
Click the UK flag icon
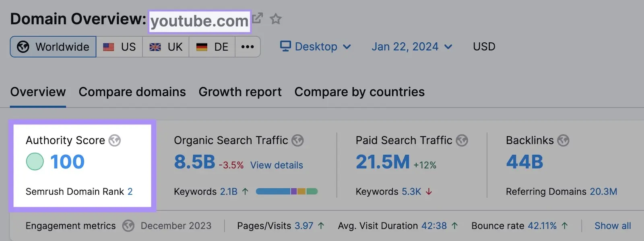[x=155, y=47]
